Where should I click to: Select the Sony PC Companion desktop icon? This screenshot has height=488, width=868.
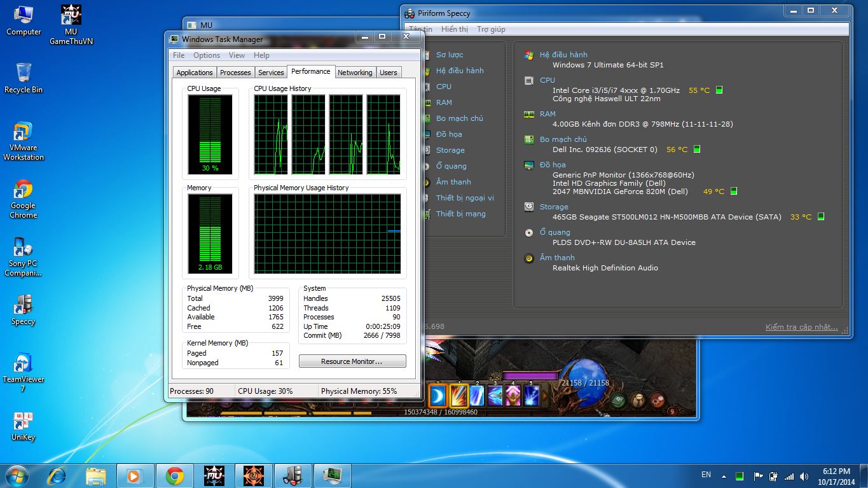pos(24,257)
